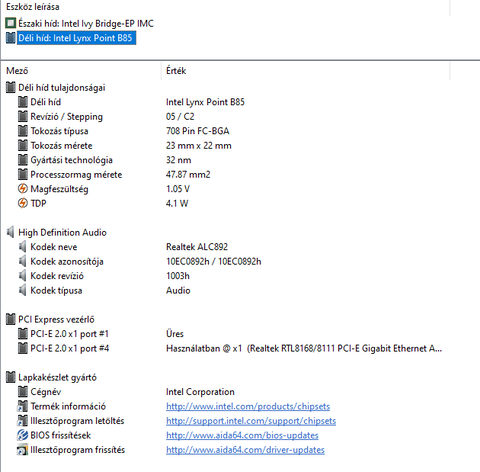Screen dimensions: 480x472
Task: Open the aida64.com bios-updates link
Action: pos(242,435)
